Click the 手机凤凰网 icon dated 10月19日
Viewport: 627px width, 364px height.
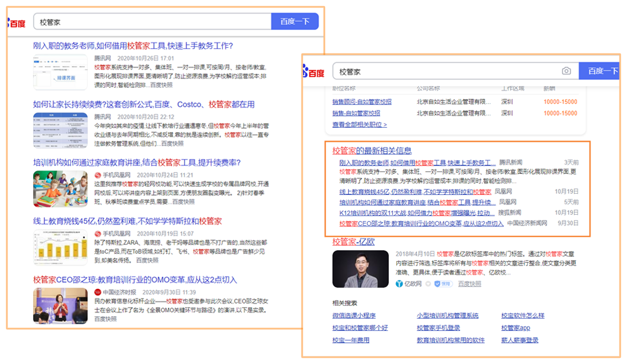click(97, 234)
